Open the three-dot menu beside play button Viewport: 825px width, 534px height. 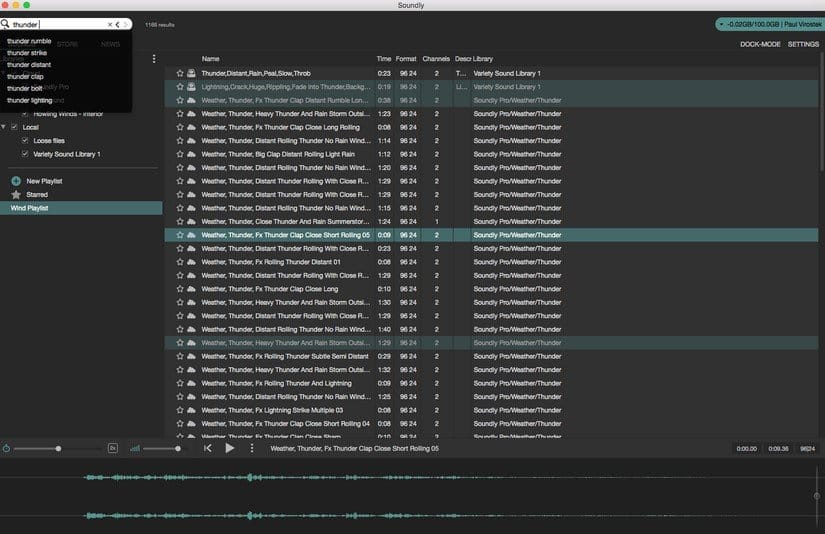(x=252, y=448)
